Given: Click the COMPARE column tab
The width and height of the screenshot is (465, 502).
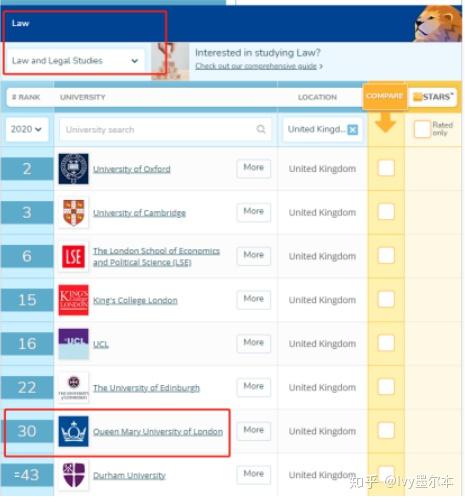Looking at the screenshot, I should [x=384, y=96].
